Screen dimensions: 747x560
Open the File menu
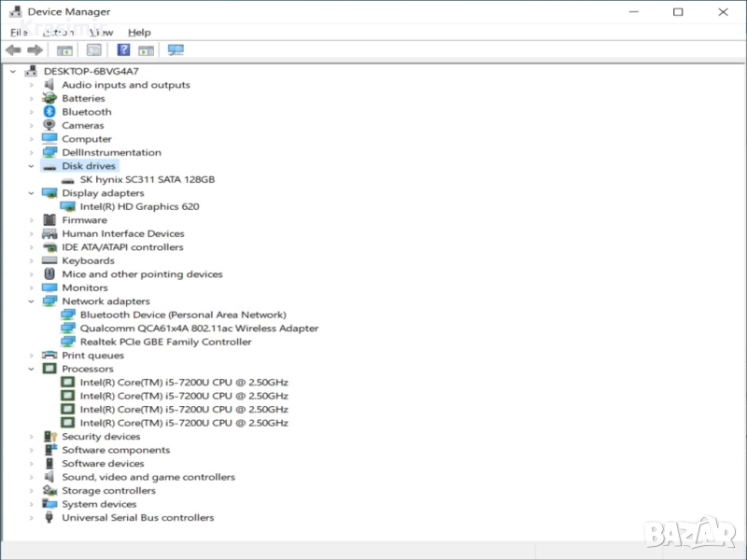19,33
